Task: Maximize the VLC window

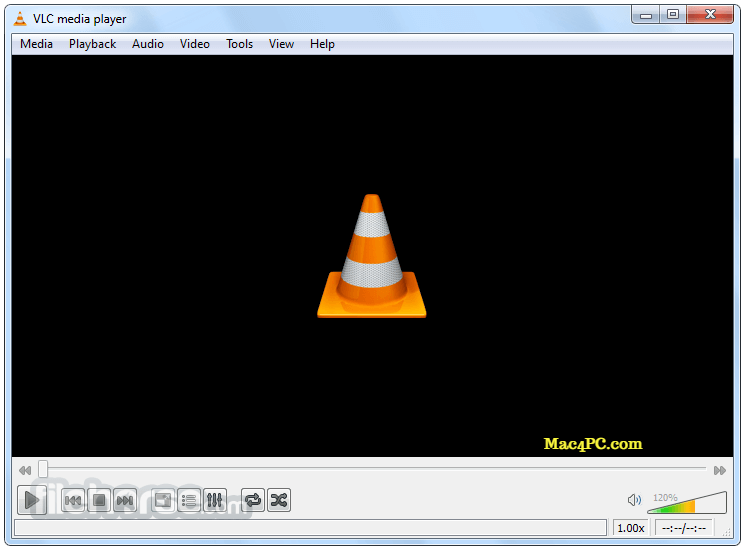Action: click(x=672, y=15)
